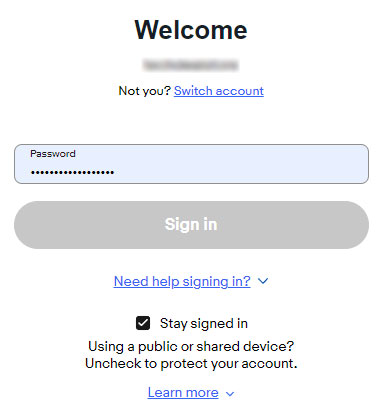Click the word account in Switch account
The height and width of the screenshot is (412, 385).
[x=240, y=91]
